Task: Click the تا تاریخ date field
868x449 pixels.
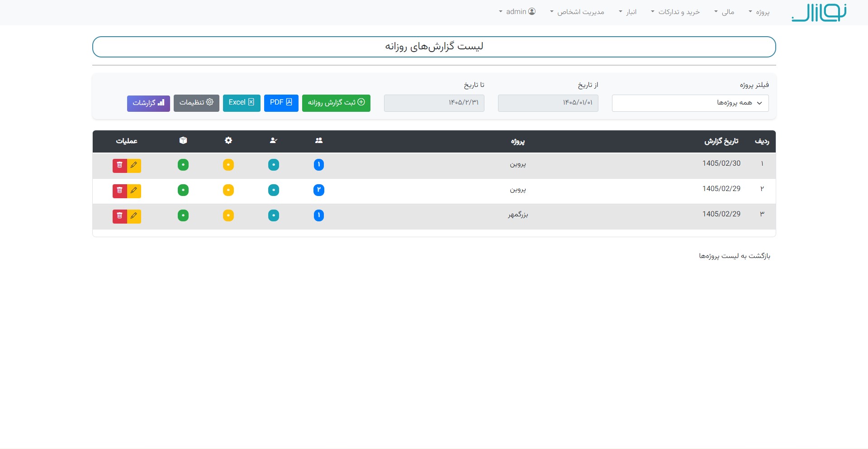Action: 434,103
